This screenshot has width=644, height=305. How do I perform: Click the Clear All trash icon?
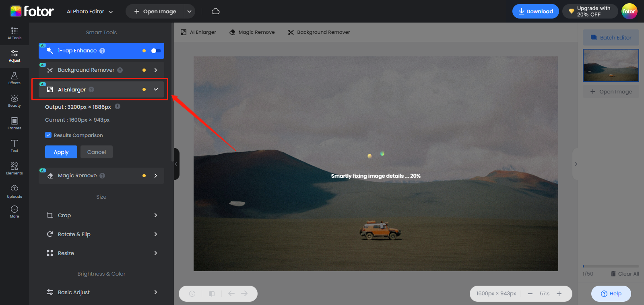[613, 274]
